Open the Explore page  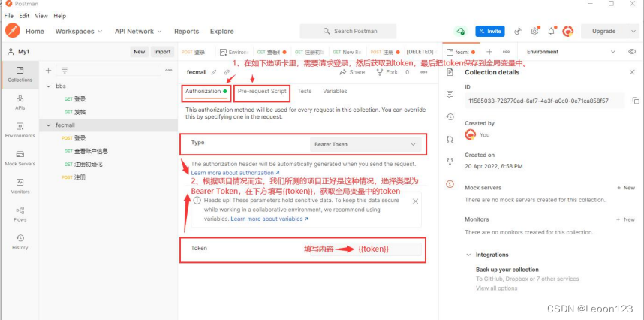[221, 32]
